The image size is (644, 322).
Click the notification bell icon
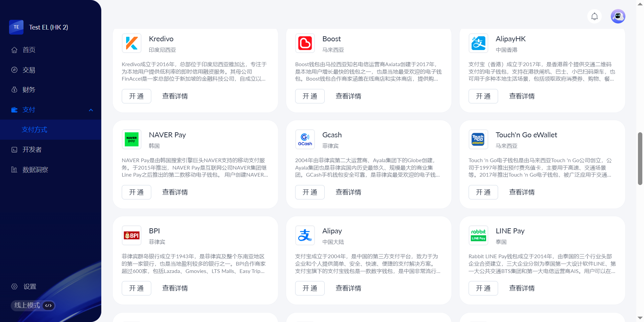[594, 16]
